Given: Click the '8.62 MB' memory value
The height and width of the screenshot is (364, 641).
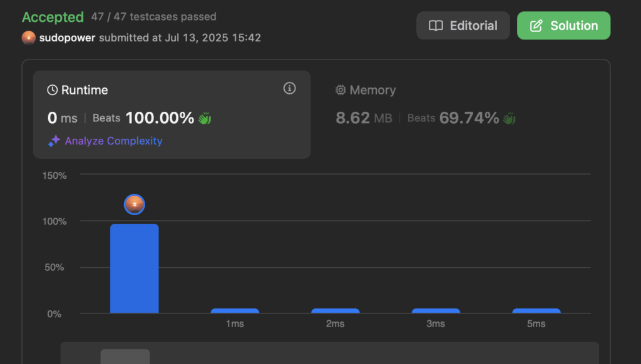Looking at the screenshot, I should [x=364, y=118].
